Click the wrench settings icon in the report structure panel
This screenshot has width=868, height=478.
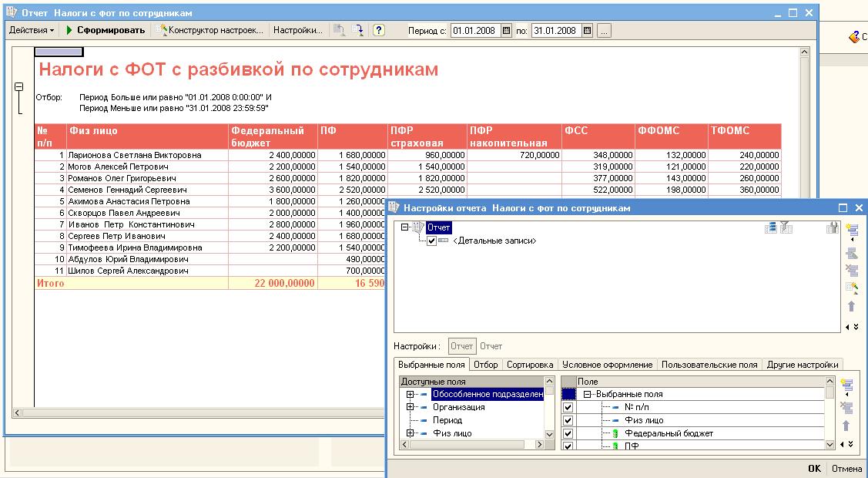click(x=833, y=228)
